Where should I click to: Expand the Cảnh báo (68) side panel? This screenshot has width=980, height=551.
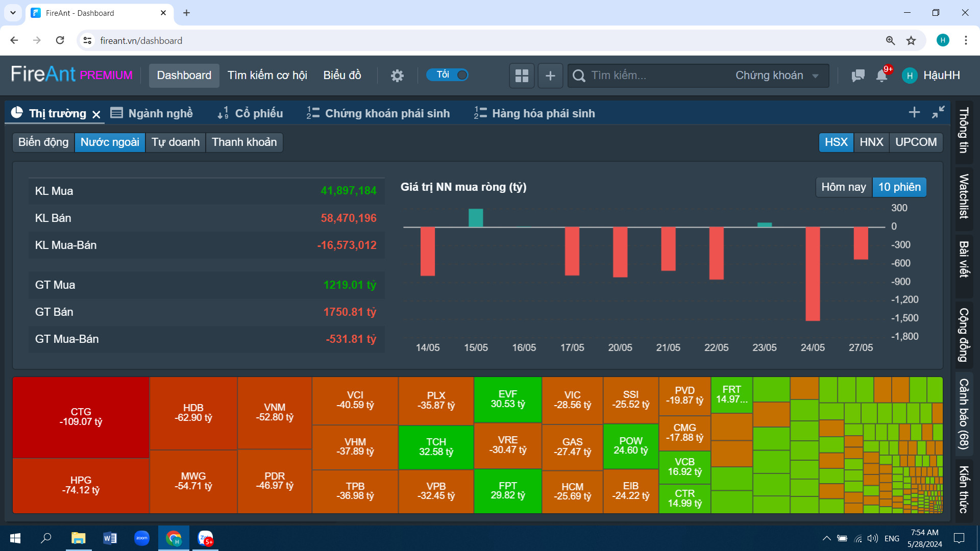click(x=964, y=414)
